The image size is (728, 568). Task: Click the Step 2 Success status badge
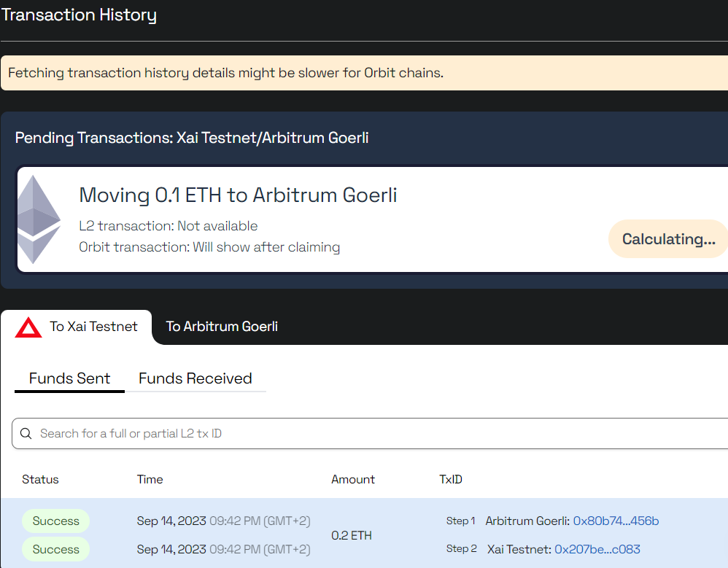click(x=55, y=550)
